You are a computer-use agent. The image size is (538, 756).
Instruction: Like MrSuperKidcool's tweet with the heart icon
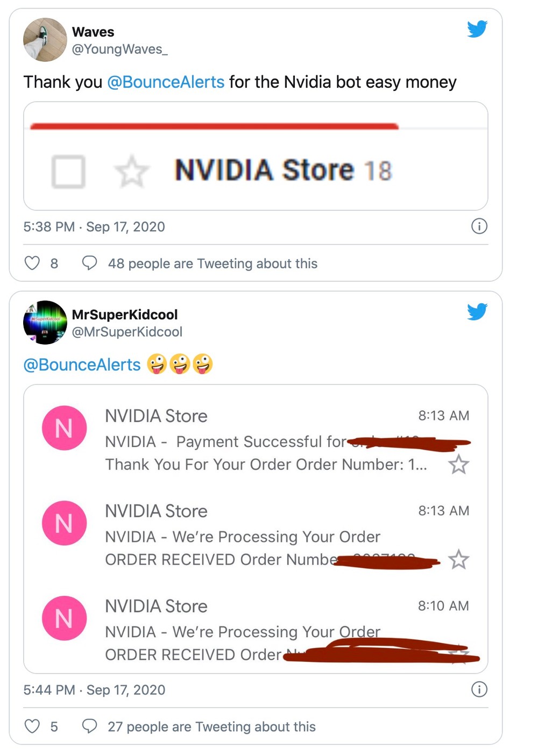pyautogui.click(x=32, y=726)
